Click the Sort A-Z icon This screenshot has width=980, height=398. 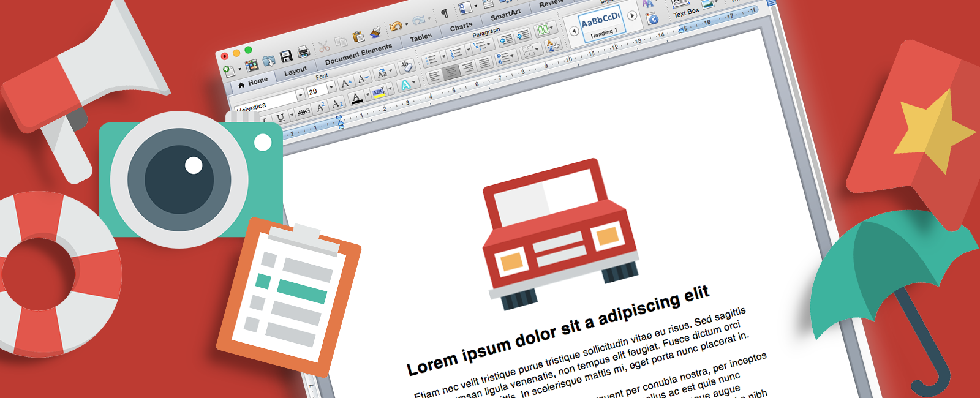552,46
